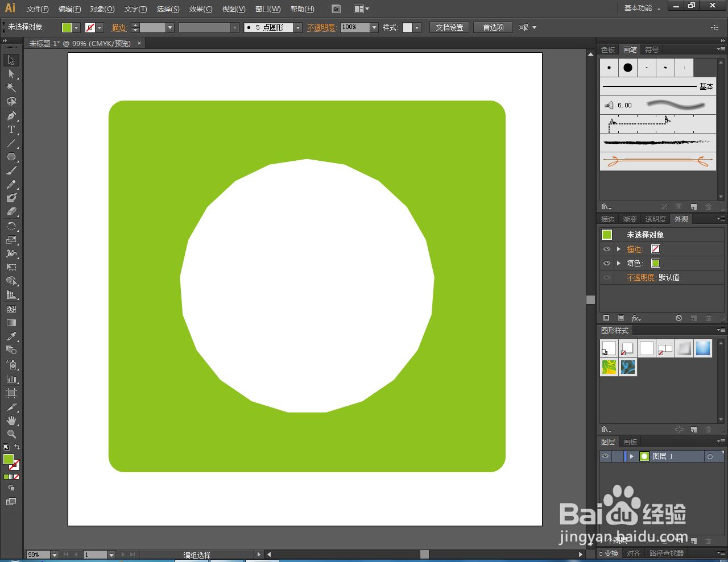Open opacity 100% dropdown

[x=374, y=27]
